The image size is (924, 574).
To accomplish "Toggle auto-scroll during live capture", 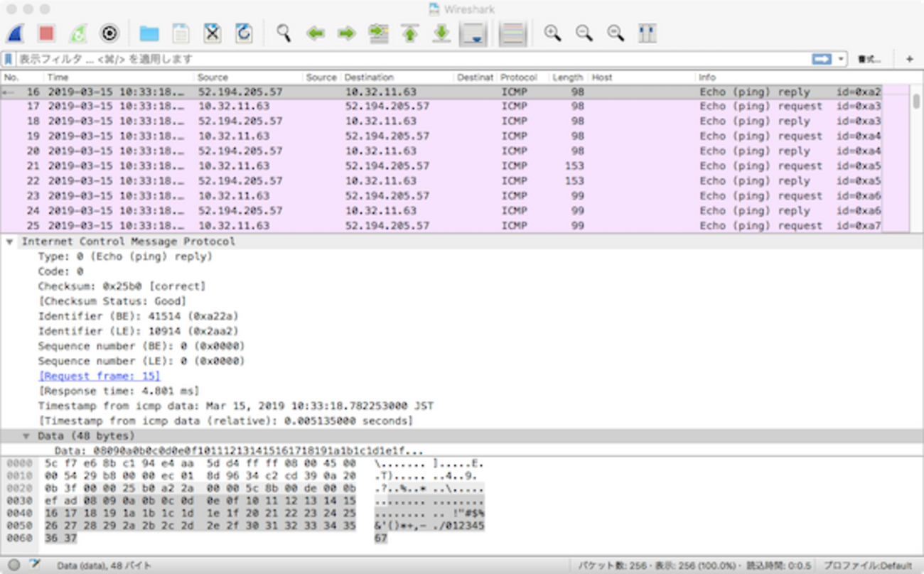I will click(x=473, y=33).
